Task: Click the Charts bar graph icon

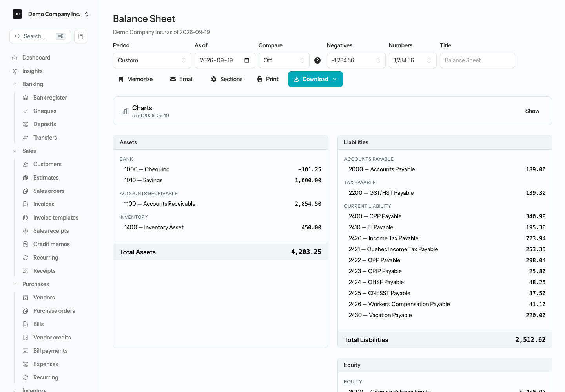Action: pos(125,111)
